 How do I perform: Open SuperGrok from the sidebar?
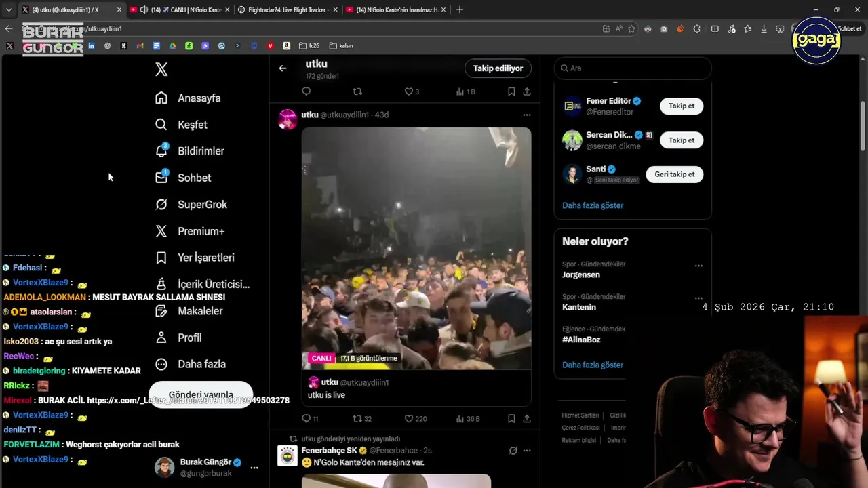pyautogui.click(x=191, y=204)
